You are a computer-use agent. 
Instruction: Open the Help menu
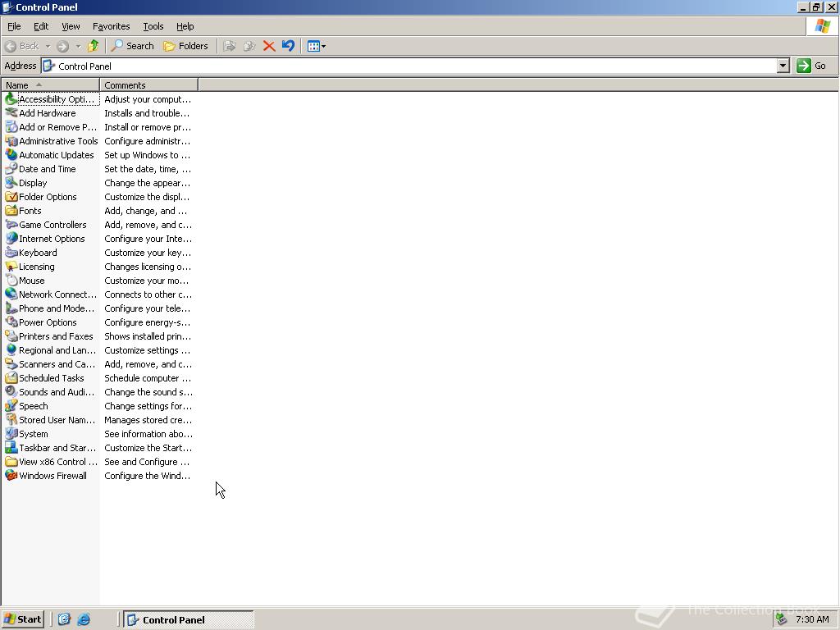tap(185, 26)
